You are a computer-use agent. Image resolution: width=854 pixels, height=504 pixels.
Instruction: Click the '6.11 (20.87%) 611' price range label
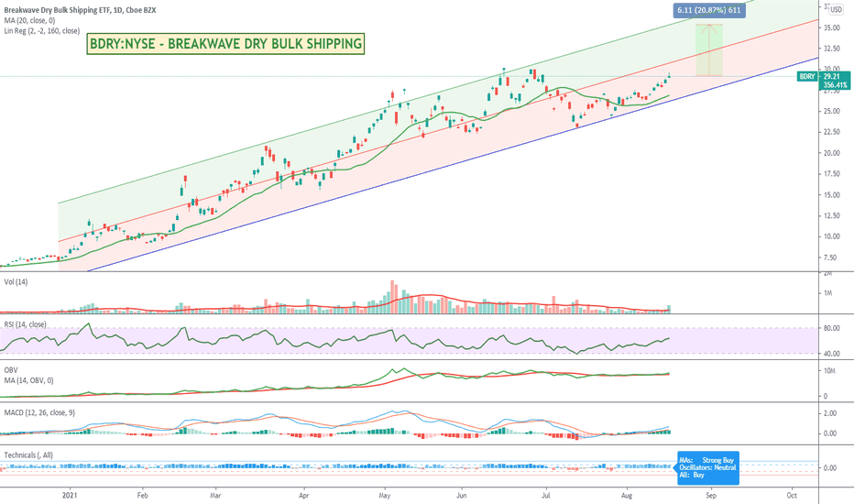pyautogui.click(x=709, y=10)
